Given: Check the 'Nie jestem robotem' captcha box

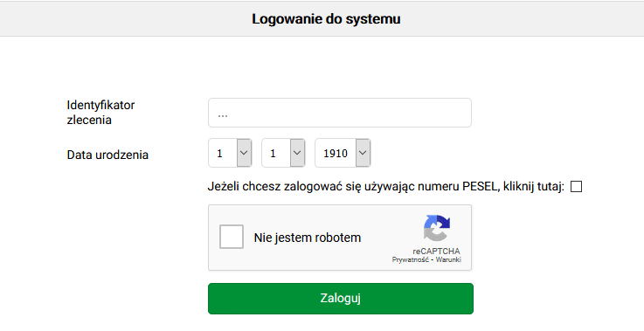Looking at the screenshot, I should click(x=232, y=237).
